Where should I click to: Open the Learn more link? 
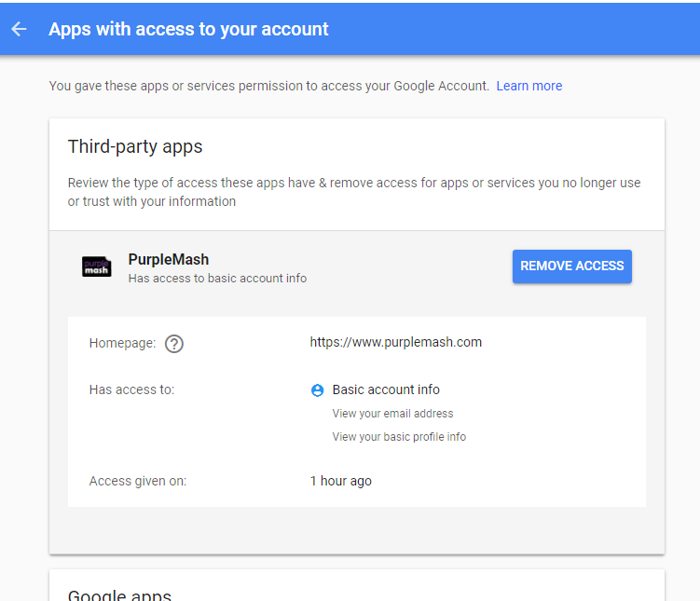point(529,86)
